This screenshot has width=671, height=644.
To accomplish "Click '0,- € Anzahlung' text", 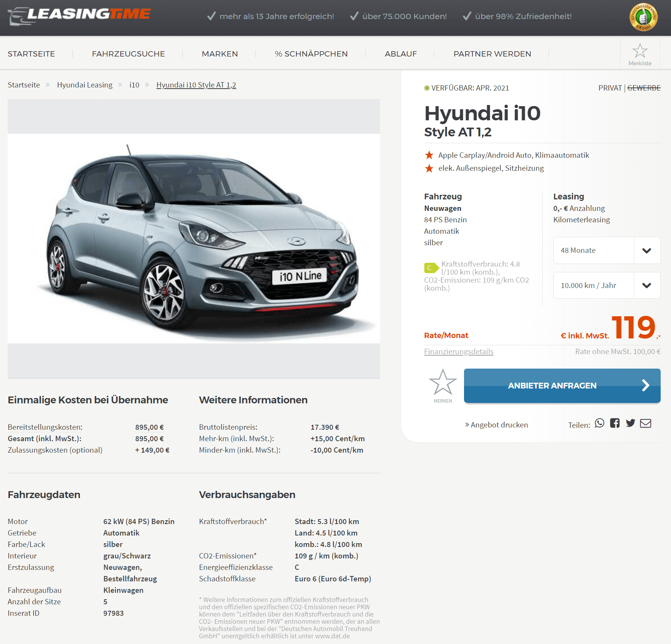I will coord(579,208).
